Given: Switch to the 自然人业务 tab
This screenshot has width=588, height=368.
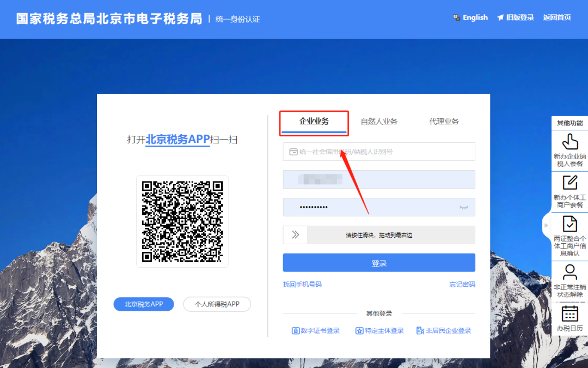Looking at the screenshot, I should [x=379, y=121].
